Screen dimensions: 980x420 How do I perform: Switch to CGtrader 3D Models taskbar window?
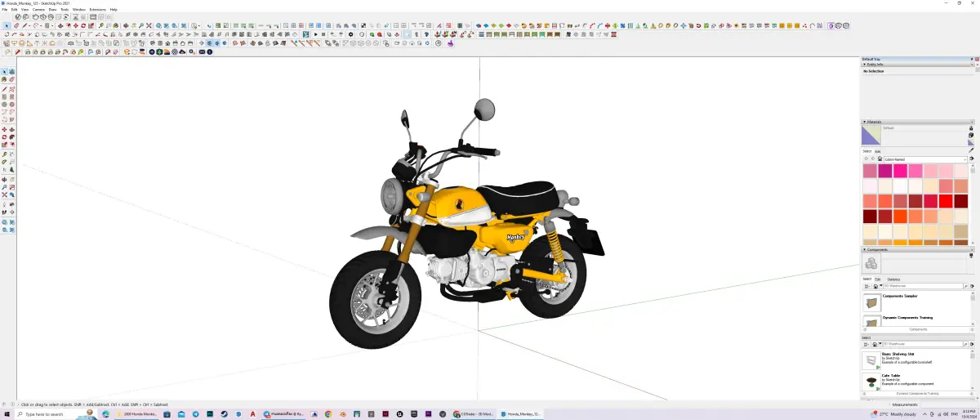click(474, 414)
